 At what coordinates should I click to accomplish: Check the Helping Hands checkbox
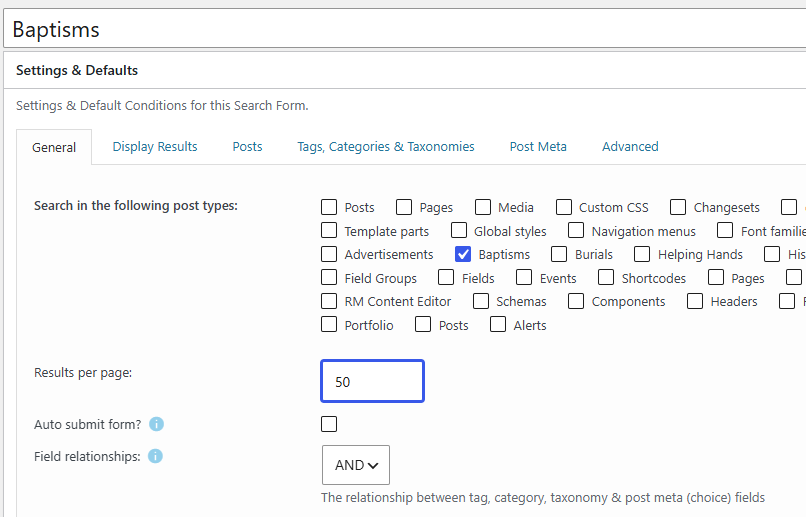[x=642, y=254]
